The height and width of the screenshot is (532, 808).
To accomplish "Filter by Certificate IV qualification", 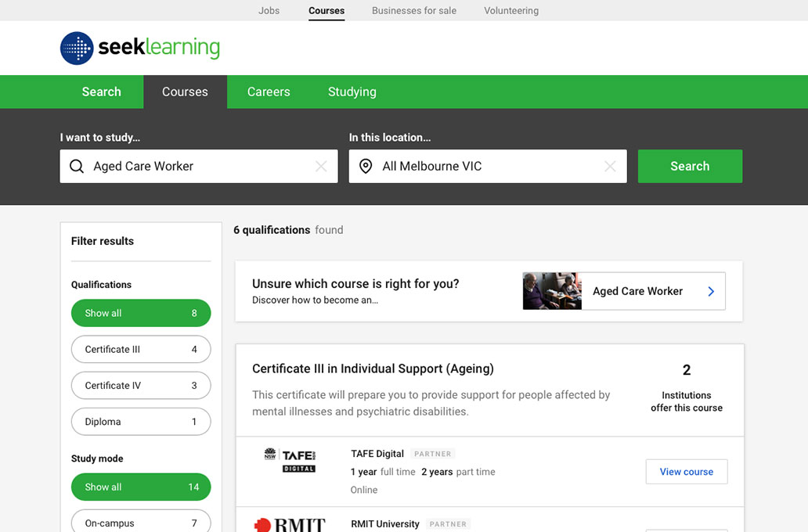I will pos(141,385).
